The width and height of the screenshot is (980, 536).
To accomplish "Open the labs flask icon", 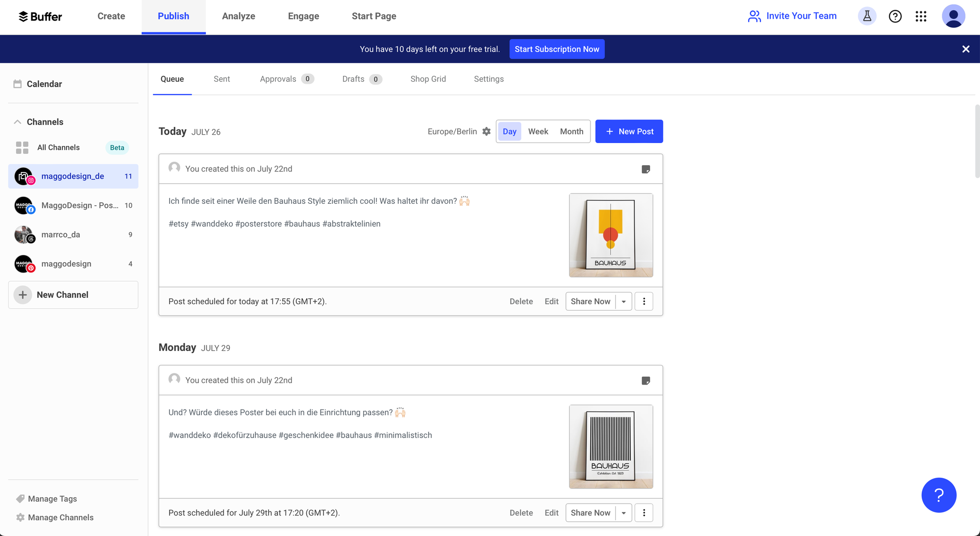I will coord(867,16).
